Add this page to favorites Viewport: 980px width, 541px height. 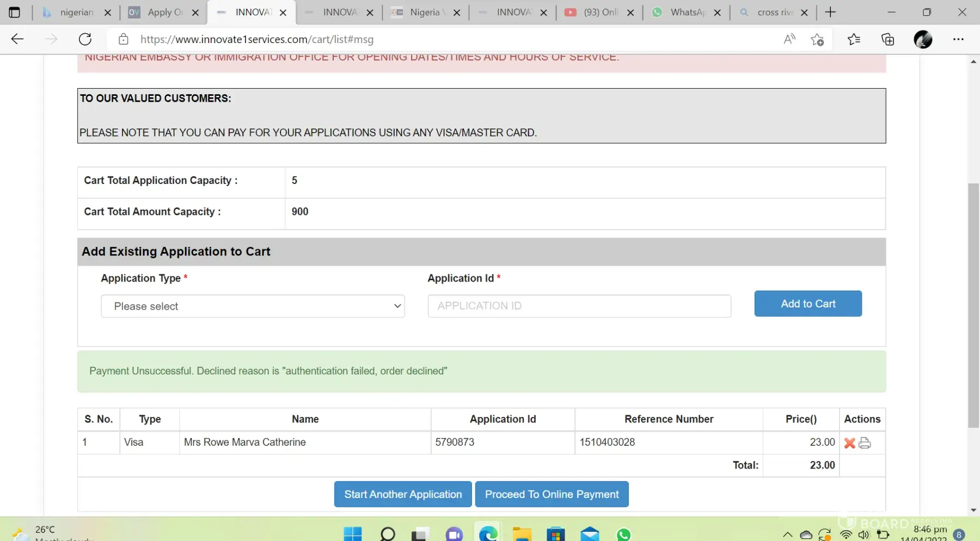(817, 39)
